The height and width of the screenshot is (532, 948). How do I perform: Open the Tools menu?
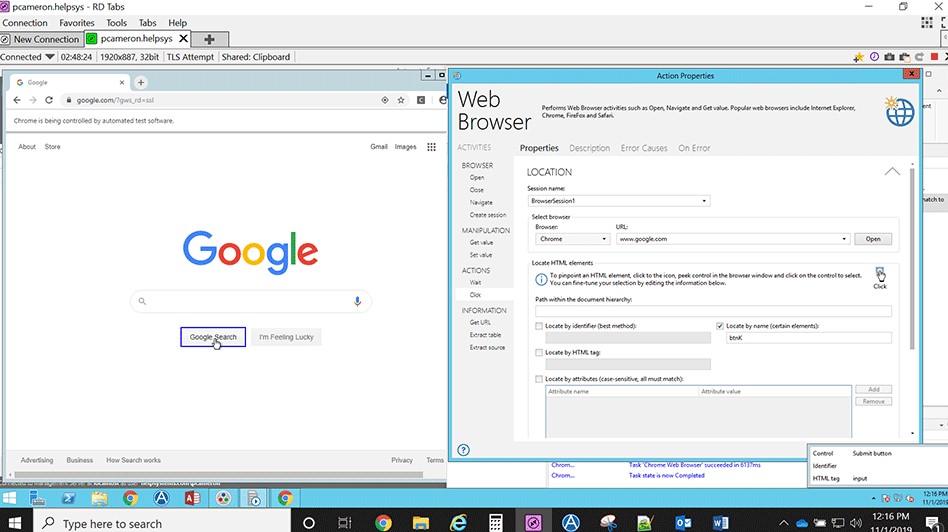point(117,23)
